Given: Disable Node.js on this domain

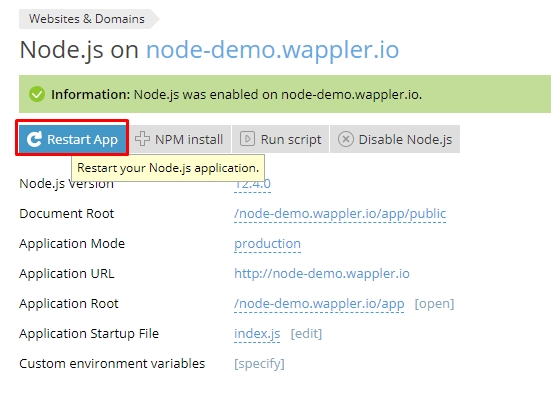Looking at the screenshot, I should [x=395, y=139].
